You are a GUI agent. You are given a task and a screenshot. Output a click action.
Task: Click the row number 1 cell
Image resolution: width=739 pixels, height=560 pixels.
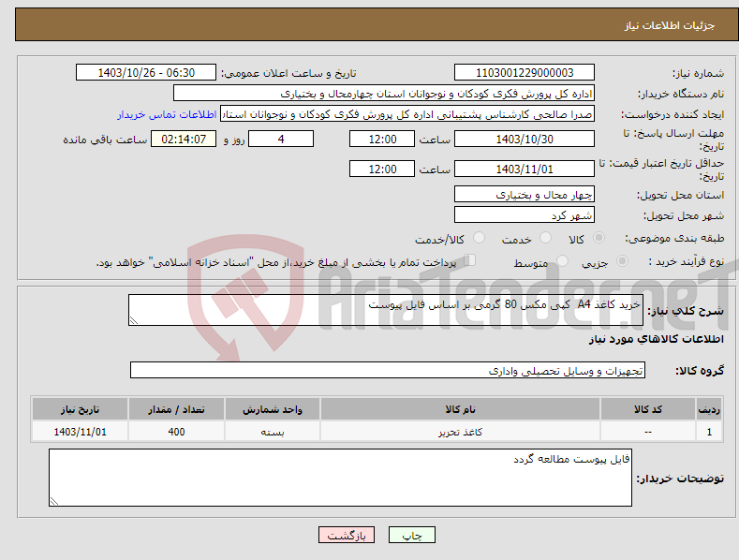[709, 432]
